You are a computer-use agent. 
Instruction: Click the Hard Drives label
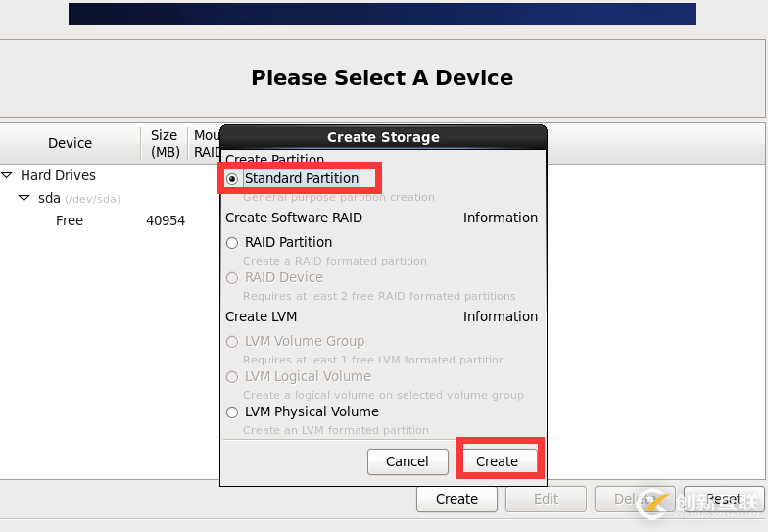pyautogui.click(x=58, y=175)
